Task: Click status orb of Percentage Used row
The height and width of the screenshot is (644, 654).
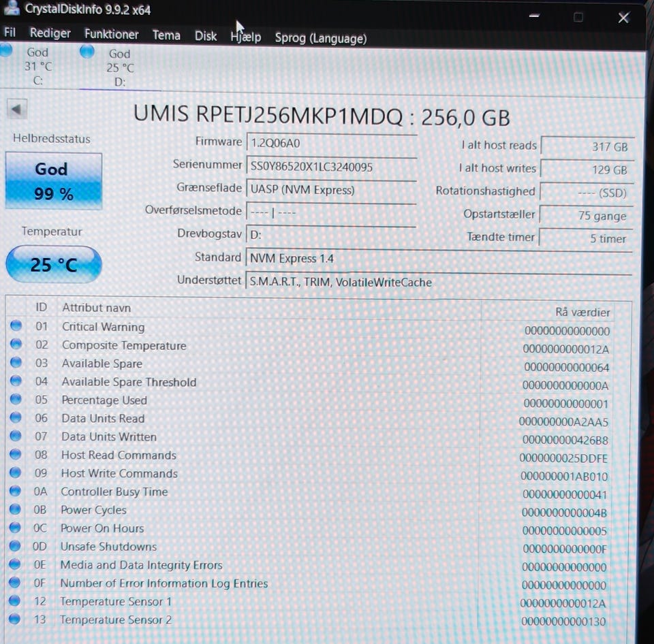Action: [16, 399]
